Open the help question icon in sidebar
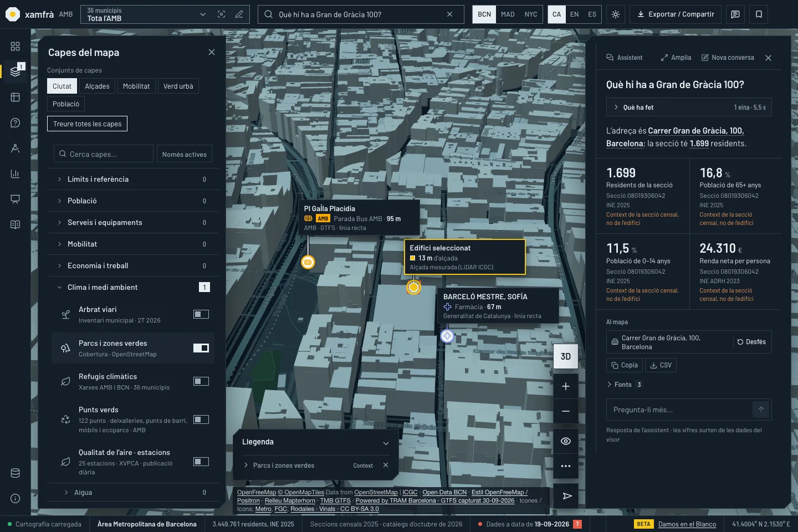798x532 pixels. click(x=15, y=122)
